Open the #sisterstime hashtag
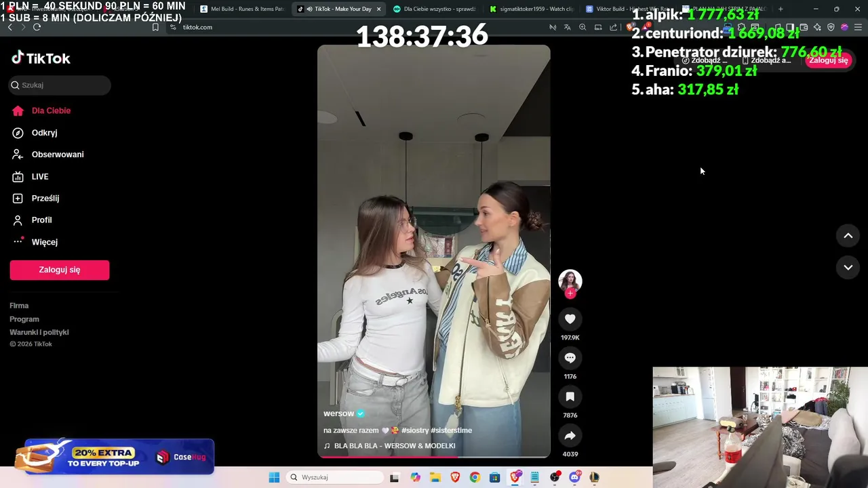 pyautogui.click(x=452, y=430)
